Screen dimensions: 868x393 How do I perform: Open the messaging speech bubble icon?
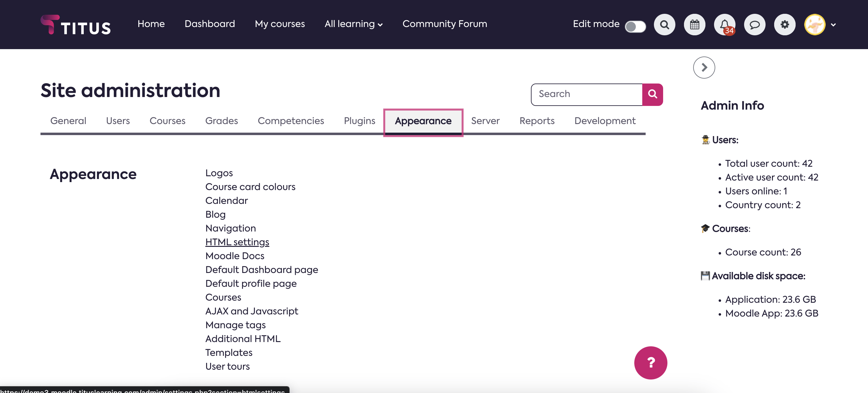pyautogui.click(x=754, y=25)
